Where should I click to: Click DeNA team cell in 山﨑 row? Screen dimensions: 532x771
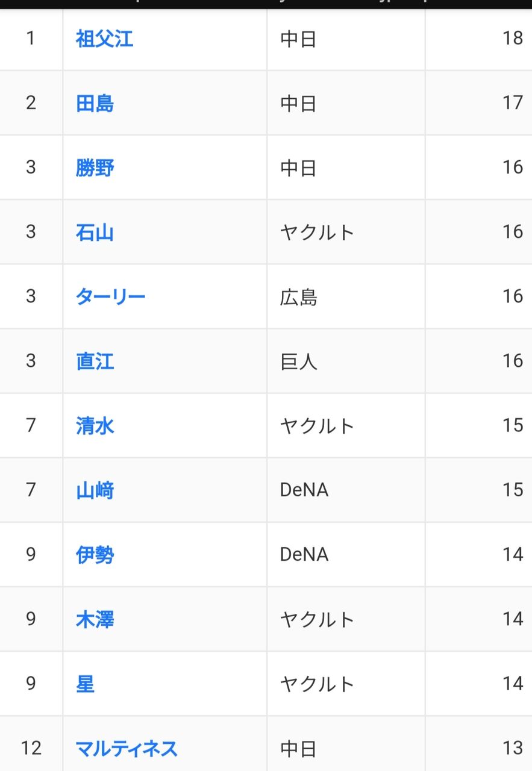pos(304,490)
